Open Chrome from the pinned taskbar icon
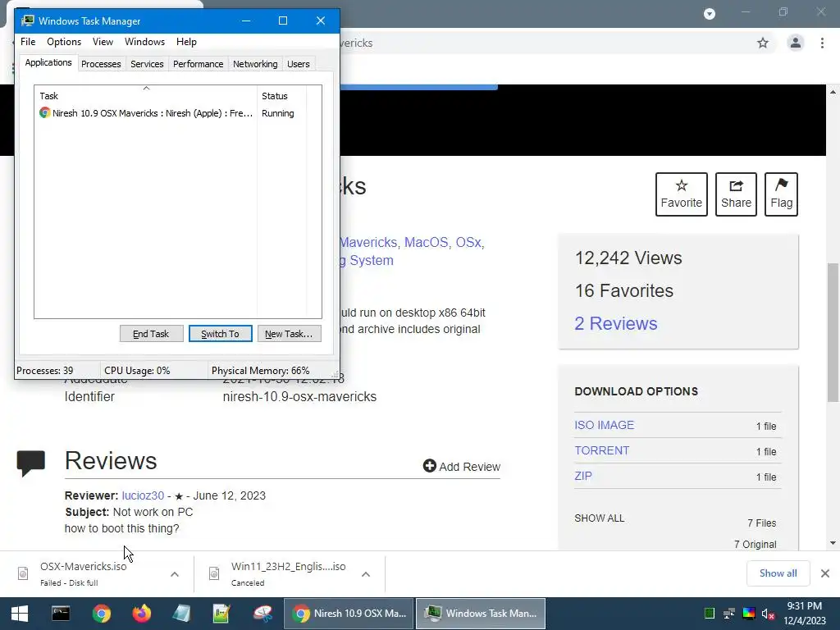Screen dimensions: 840x630 coord(101,614)
